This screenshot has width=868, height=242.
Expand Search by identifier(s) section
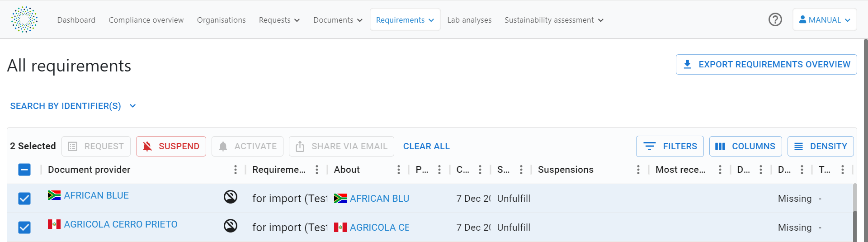click(73, 106)
